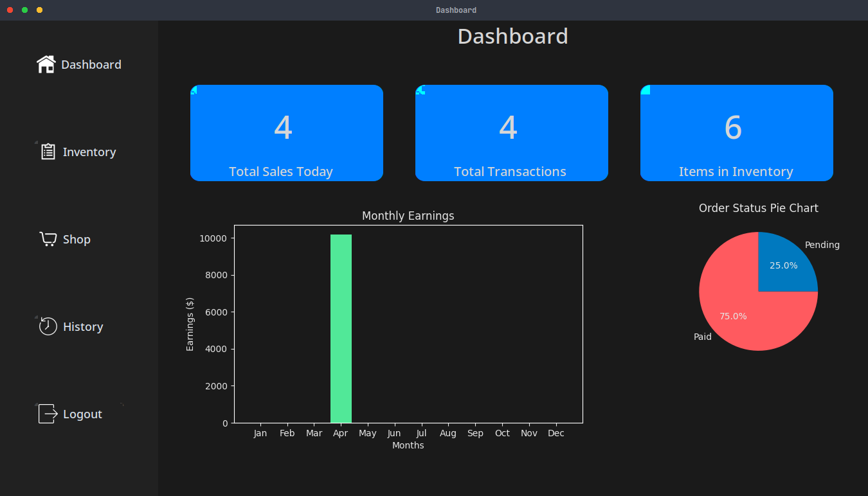Click the 6000 y-axis value
The image size is (868, 496).
(x=216, y=312)
